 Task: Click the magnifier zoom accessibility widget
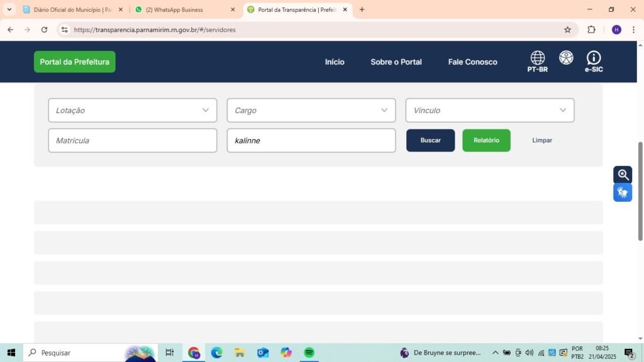pos(623,175)
